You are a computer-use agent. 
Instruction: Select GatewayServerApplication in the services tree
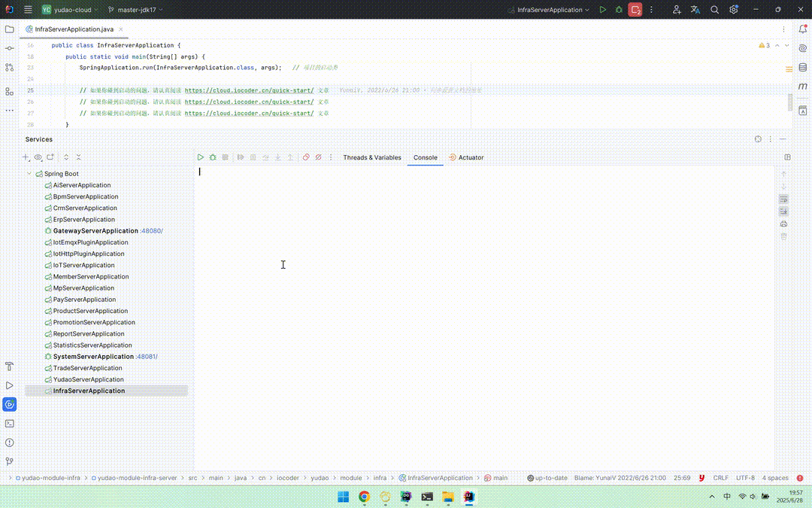pyautogui.click(x=95, y=231)
